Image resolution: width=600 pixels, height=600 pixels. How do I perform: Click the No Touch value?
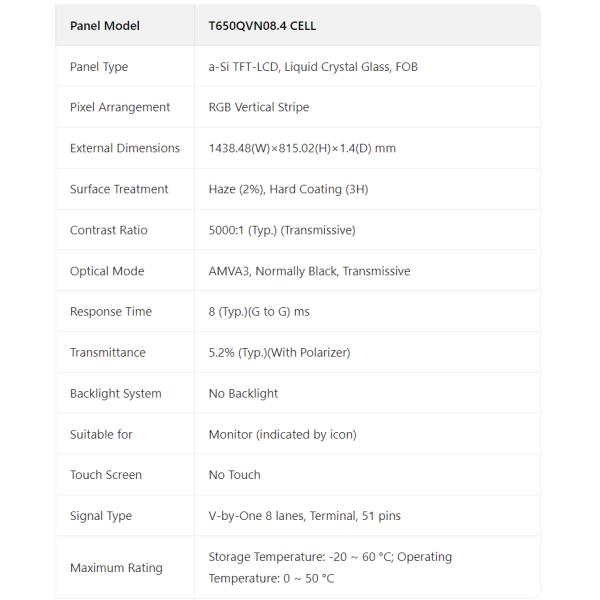[234, 475]
